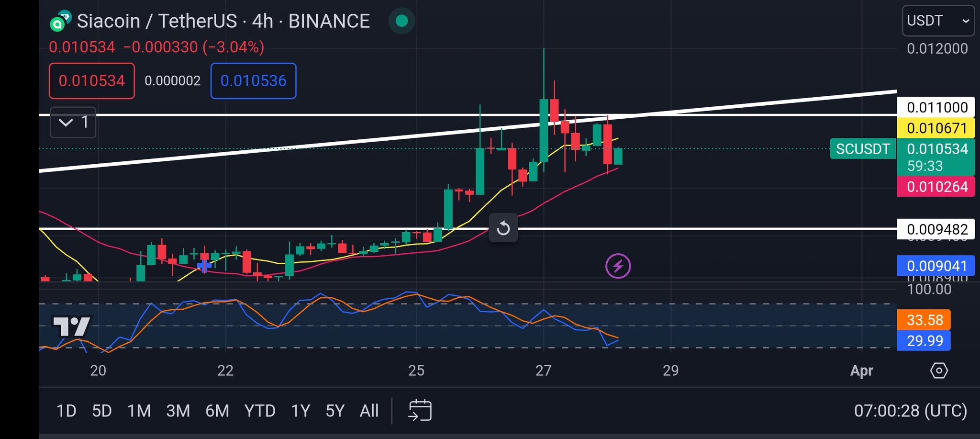Collapse the indicator legend chevron
This screenshot has width=980, height=439.
pos(73,123)
